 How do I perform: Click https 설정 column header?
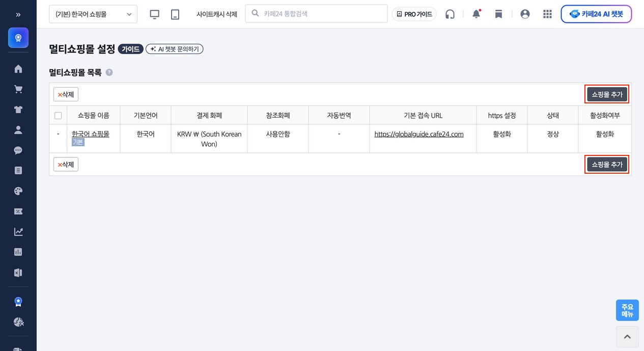point(502,116)
